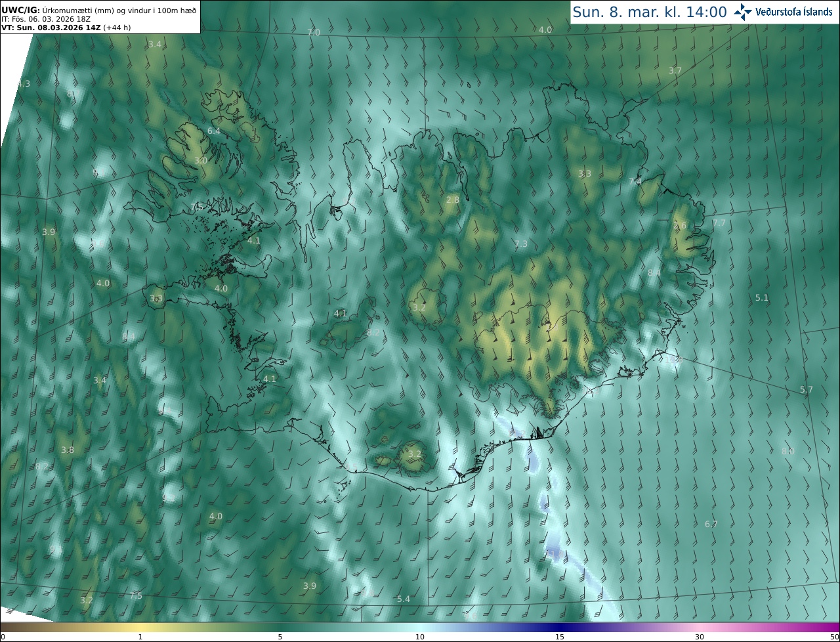Click the Veðurstofa Íslands logo icon

coord(743,12)
